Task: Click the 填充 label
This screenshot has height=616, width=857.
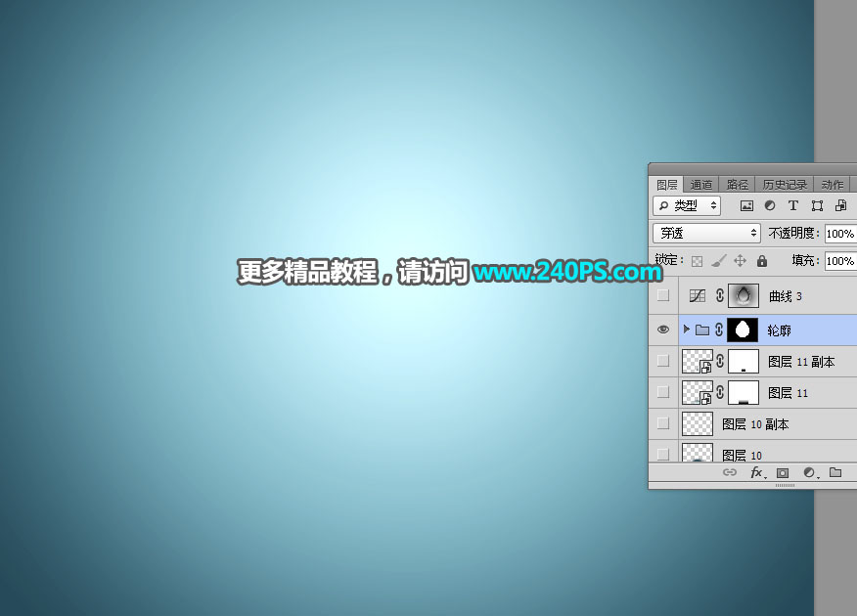Action: [x=805, y=260]
